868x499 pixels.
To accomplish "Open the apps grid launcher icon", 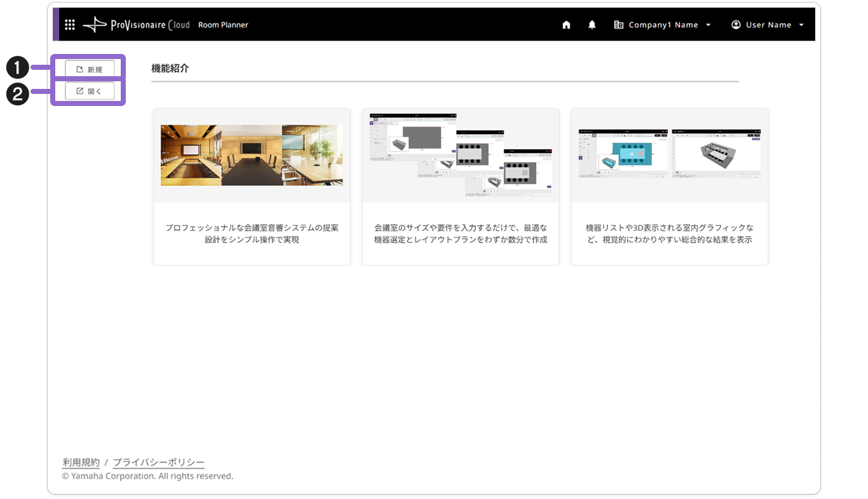I will [70, 25].
